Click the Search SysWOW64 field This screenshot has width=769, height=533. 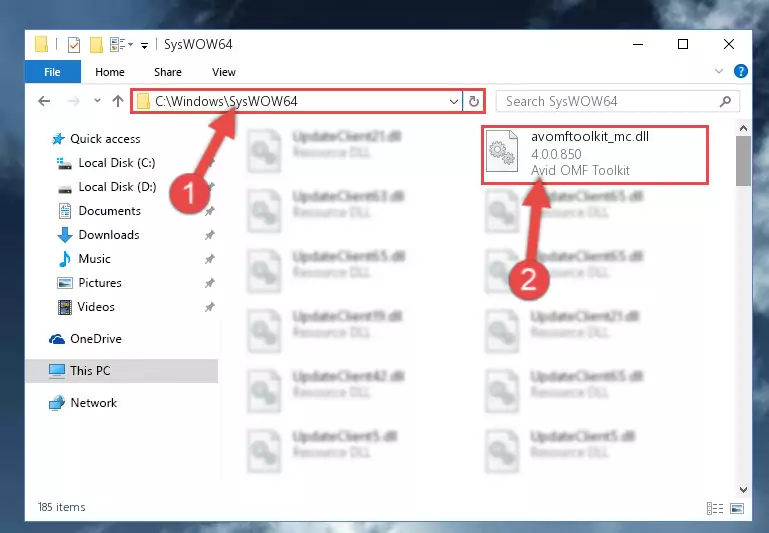(617, 102)
